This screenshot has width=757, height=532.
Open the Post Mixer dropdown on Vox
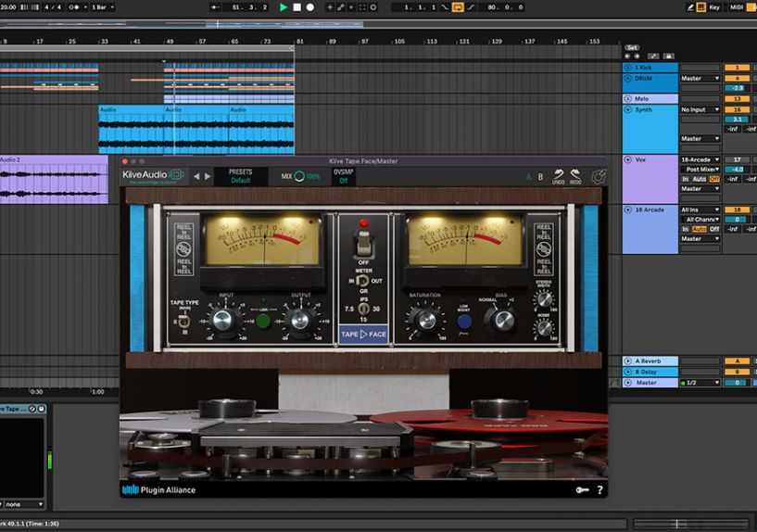pyautogui.click(x=700, y=169)
